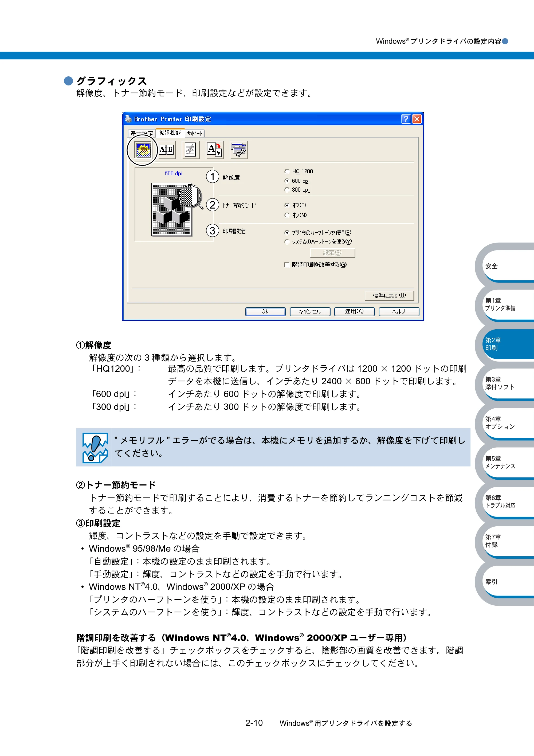Click the グラフィックス section heading
This screenshot has height=756, width=534.
[x=112, y=81]
